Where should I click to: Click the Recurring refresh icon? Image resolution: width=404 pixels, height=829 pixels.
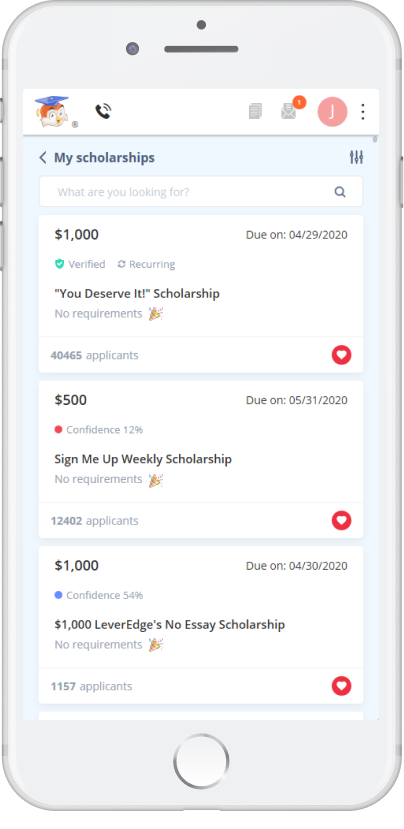click(122, 264)
